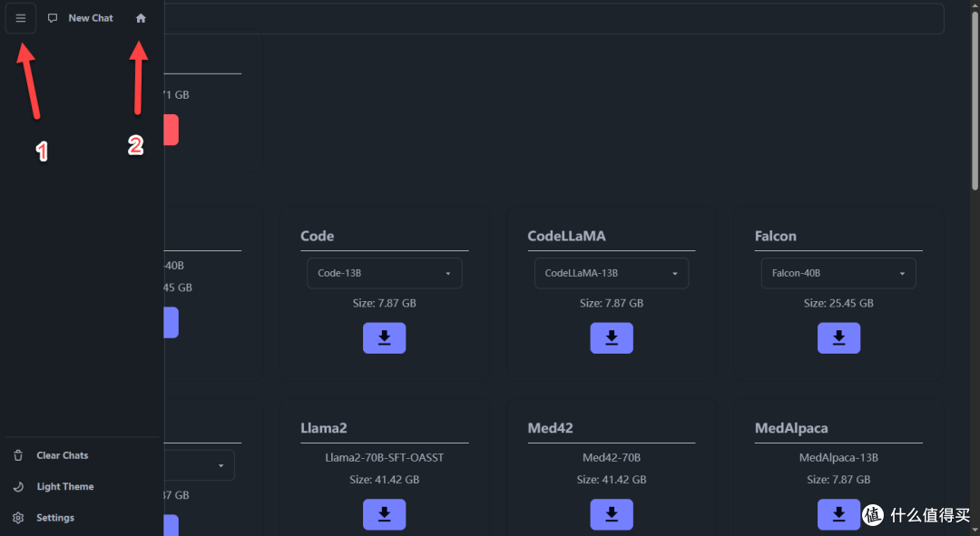Click the gear icon beside Settings
The width and height of the screenshot is (980, 536).
18,518
